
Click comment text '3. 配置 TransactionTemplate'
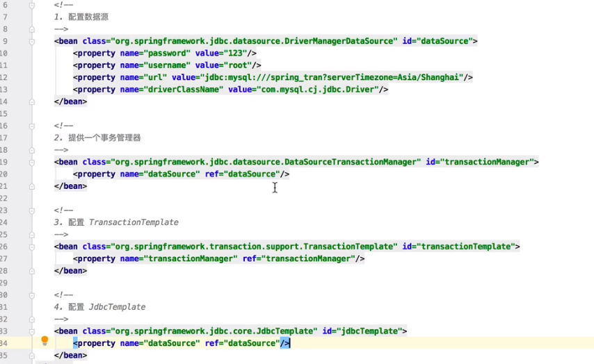click(116, 222)
